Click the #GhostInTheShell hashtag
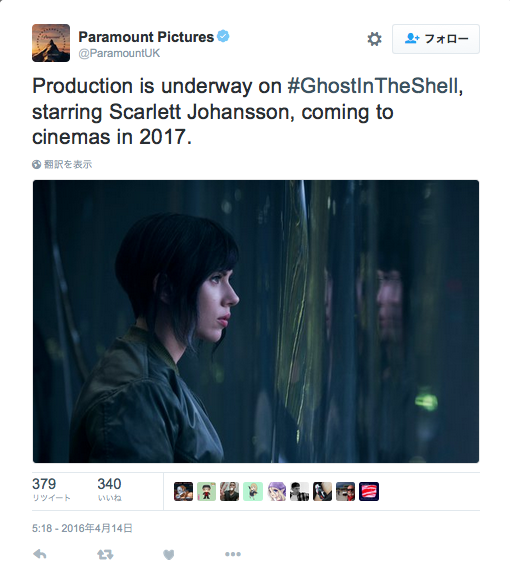 click(x=375, y=86)
